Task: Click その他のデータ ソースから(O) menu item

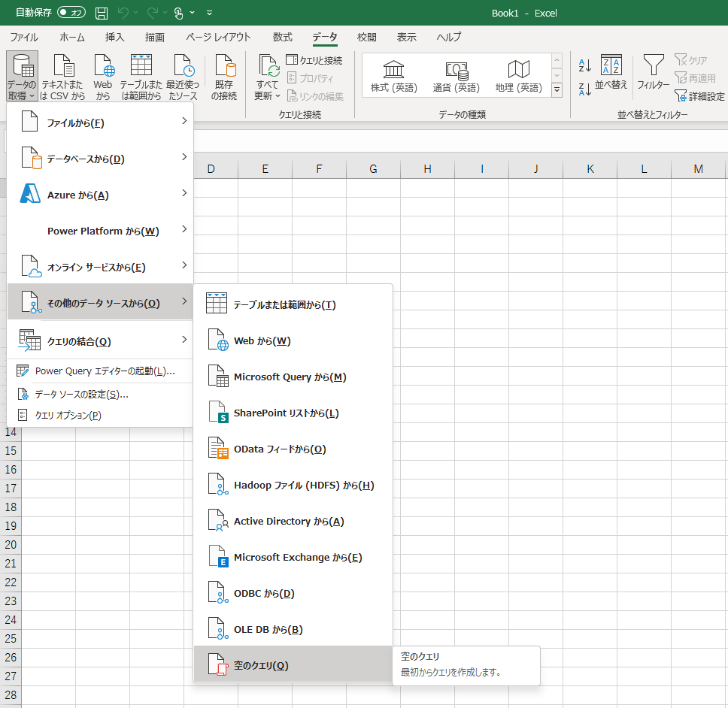Action: (100, 302)
